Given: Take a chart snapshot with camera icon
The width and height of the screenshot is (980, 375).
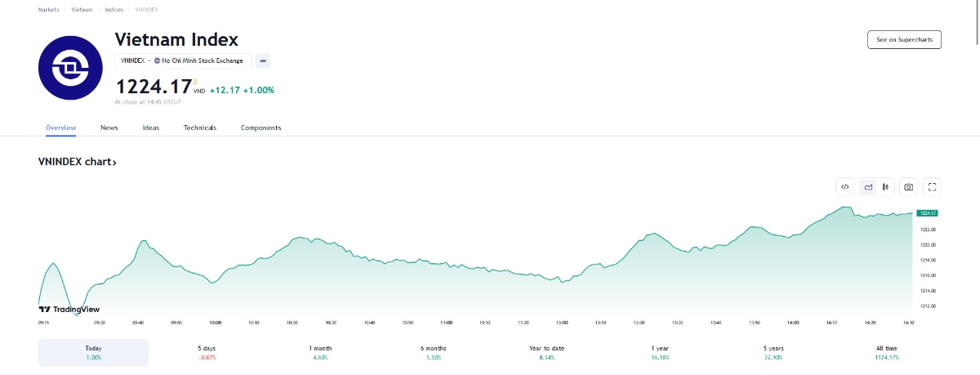Looking at the screenshot, I should 908,187.
